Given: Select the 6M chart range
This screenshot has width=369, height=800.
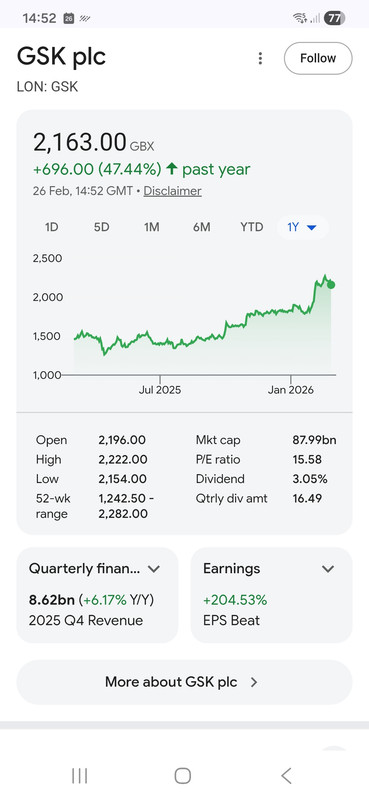Looking at the screenshot, I should pos(202,227).
